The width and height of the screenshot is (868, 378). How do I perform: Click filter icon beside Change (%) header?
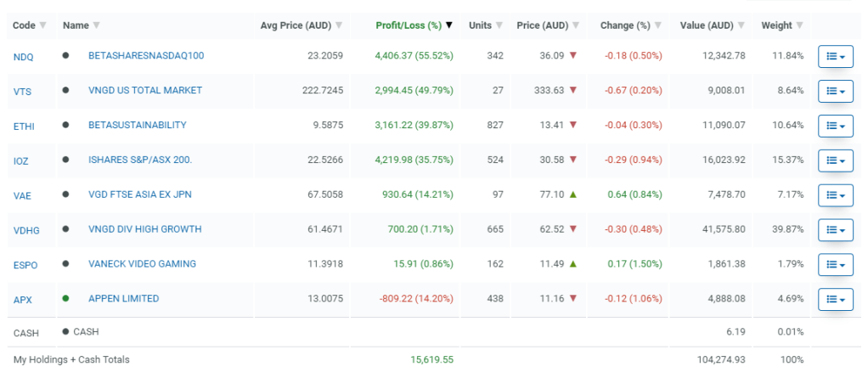[x=657, y=25]
